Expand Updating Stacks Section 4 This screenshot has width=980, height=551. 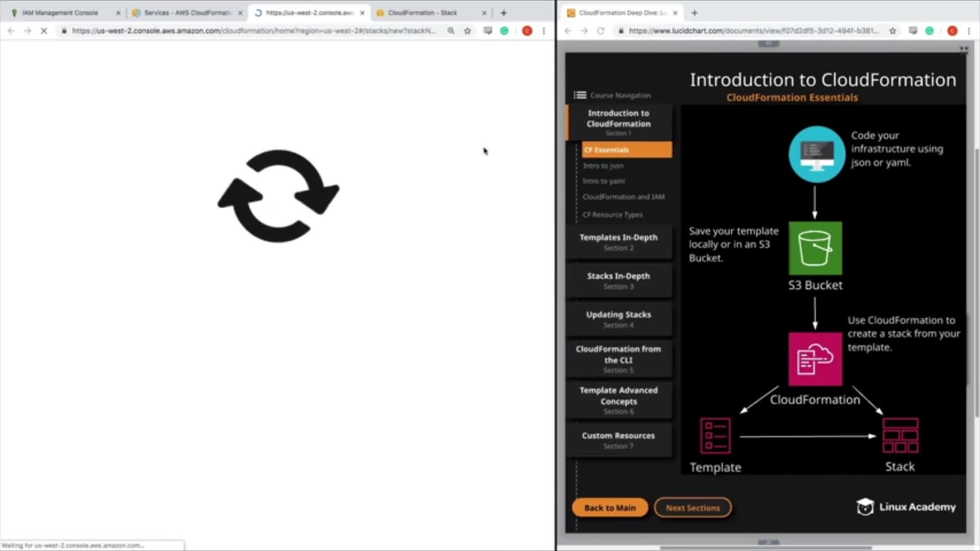click(618, 319)
